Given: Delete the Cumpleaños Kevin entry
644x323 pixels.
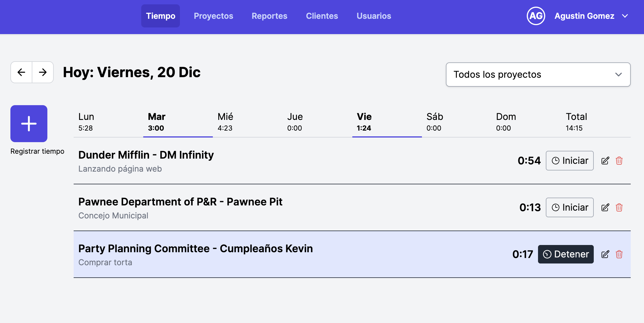Looking at the screenshot, I should coord(619,255).
